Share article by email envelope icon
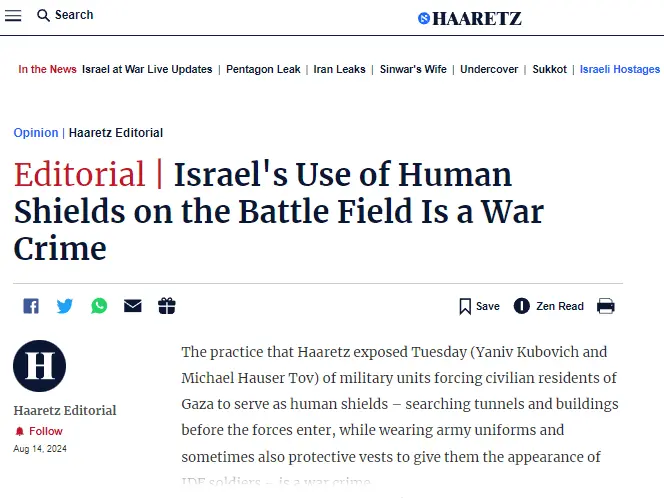This screenshot has height=498, width=664. click(133, 306)
